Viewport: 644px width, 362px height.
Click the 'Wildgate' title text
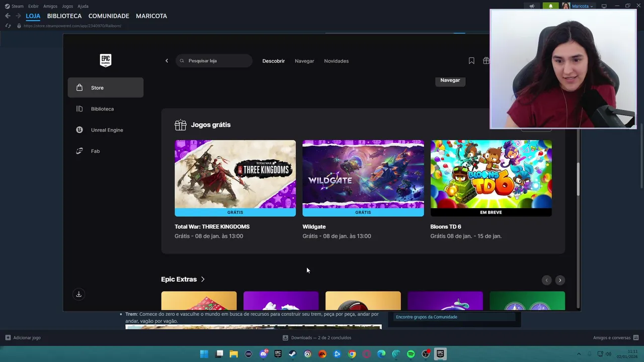coord(314,227)
